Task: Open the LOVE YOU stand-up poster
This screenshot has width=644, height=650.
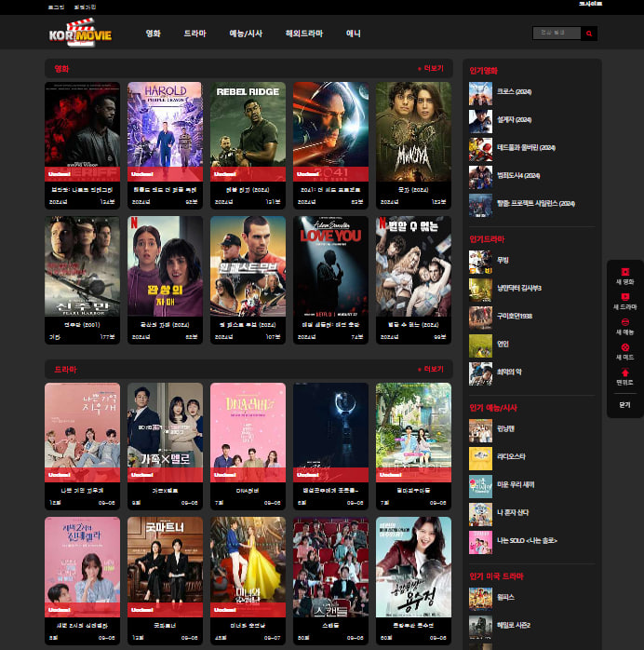Action: 330,266
